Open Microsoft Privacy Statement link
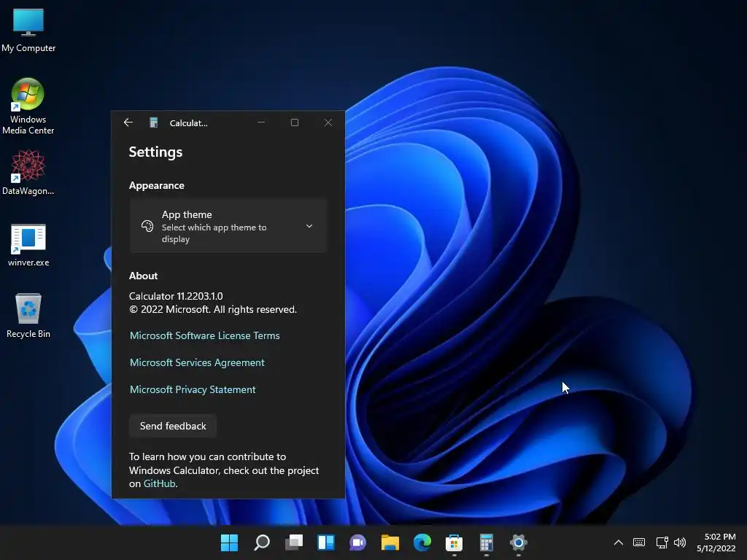 193,389
